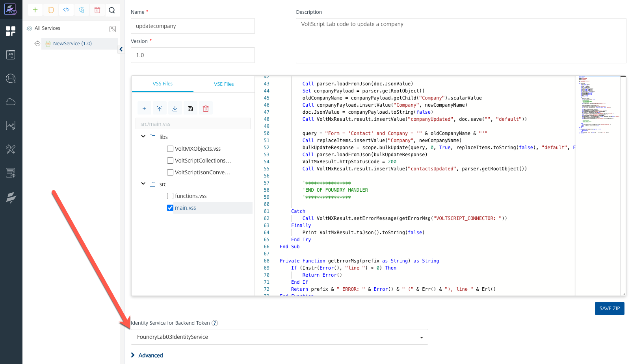Save file using floppy disk icon
The image size is (643, 364).
coord(190,109)
